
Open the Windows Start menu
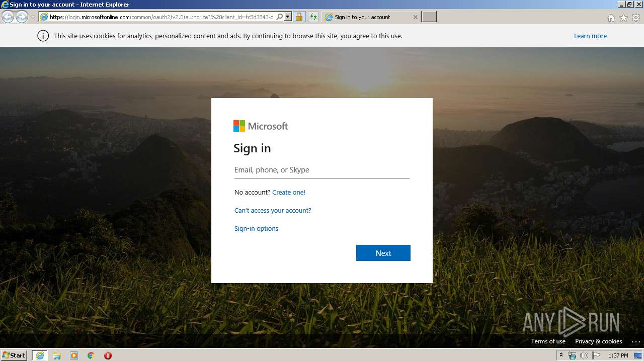(x=14, y=355)
